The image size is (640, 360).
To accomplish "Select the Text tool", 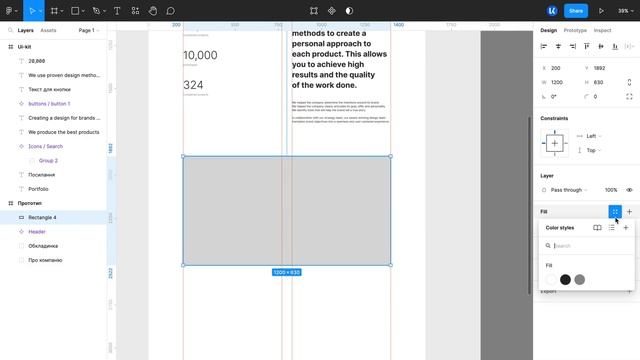I will tap(117, 11).
